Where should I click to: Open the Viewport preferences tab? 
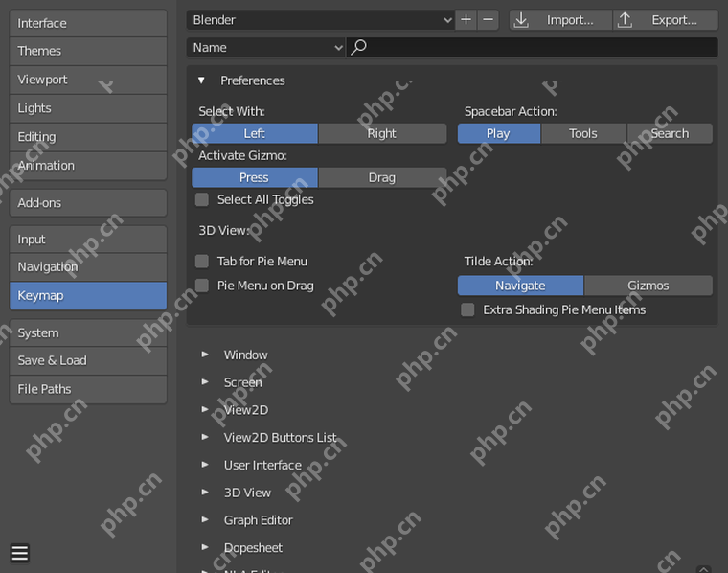coord(88,80)
